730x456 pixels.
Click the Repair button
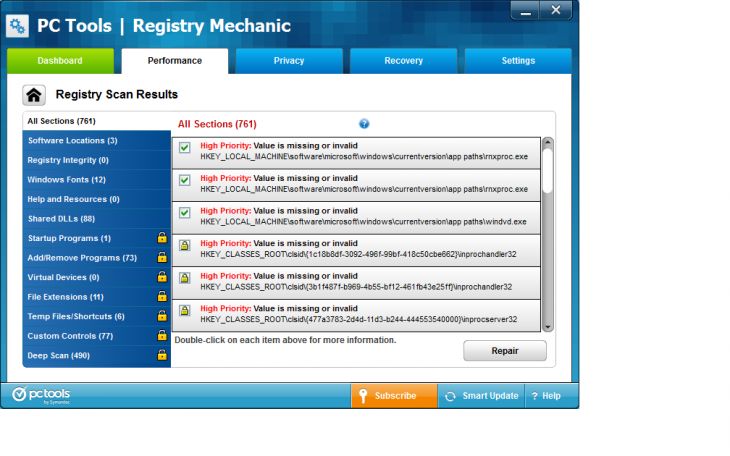coord(505,351)
